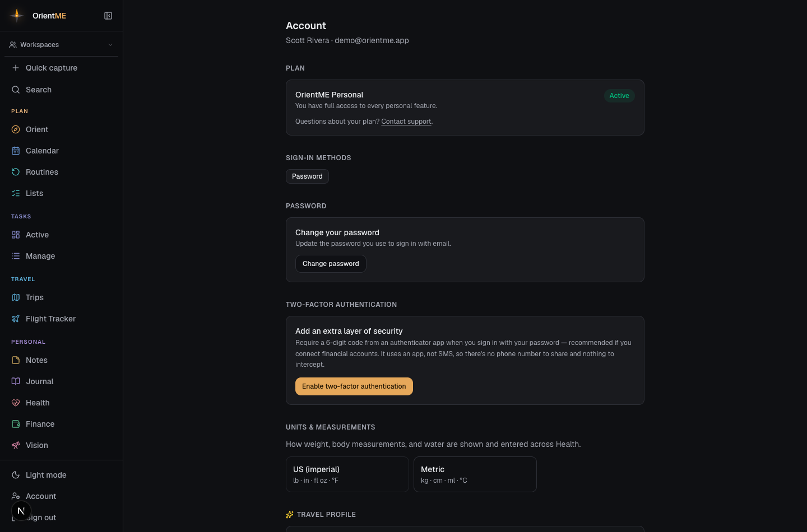Open Health heart icon

coord(16,403)
